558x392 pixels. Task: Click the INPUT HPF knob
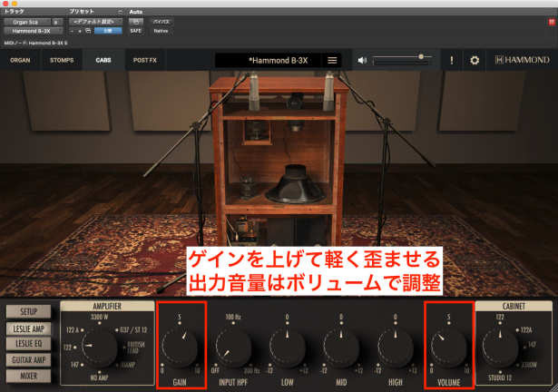233,348
